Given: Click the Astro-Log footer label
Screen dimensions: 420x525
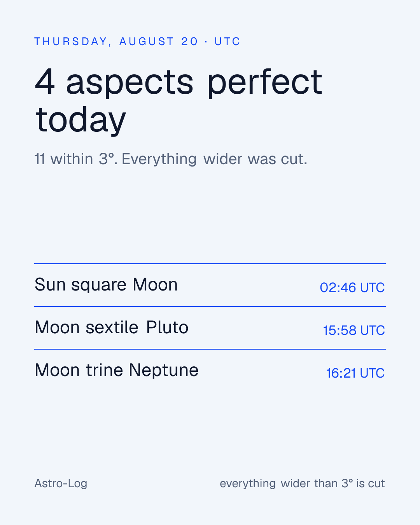Looking at the screenshot, I should click(x=61, y=483).
